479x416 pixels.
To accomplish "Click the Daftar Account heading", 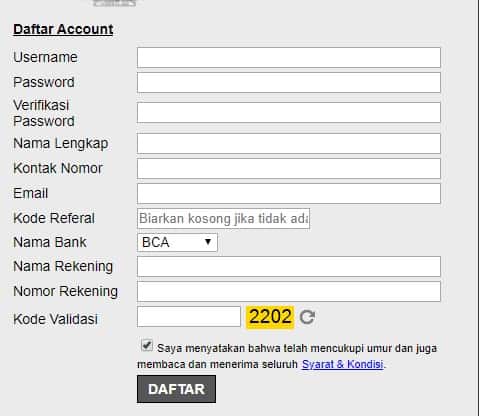I will (x=63, y=29).
